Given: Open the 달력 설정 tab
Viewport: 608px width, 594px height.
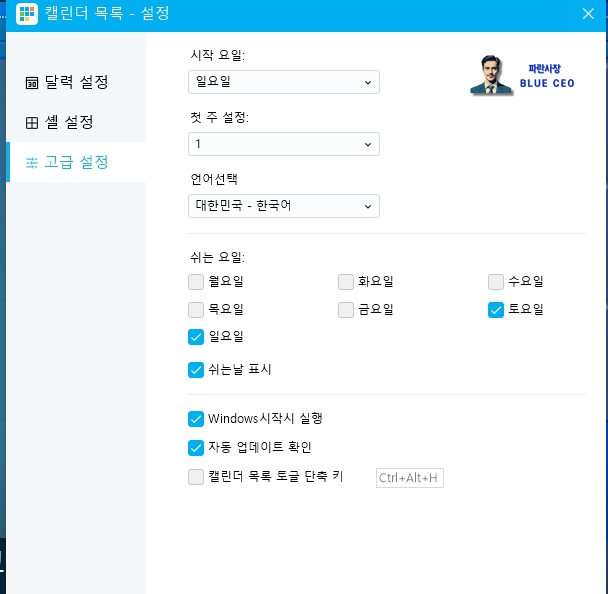Looking at the screenshot, I should (x=76, y=82).
